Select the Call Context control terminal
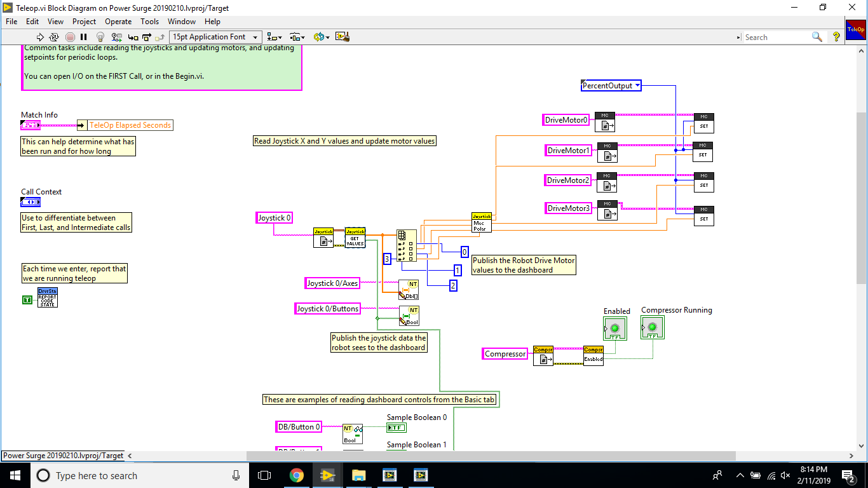868x488 pixels. point(31,202)
